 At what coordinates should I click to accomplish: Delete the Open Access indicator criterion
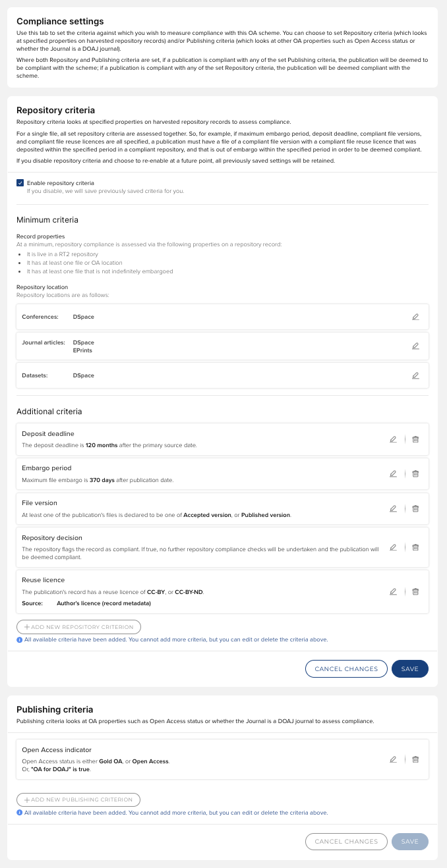pyautogui.click(x=415, y=759)
